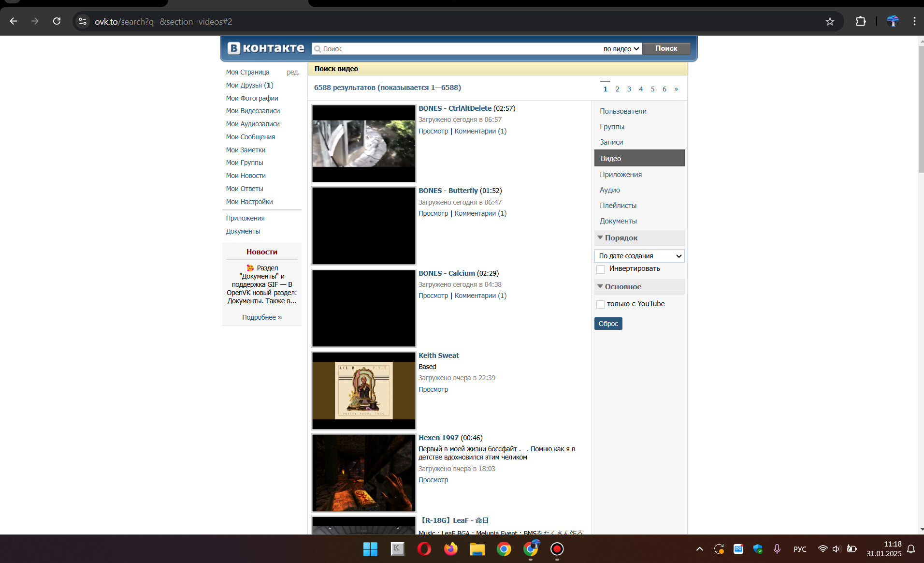This screenshot has width=924, height=563.
Task: Click the browser forward arrow
Action: coord(35,21)
